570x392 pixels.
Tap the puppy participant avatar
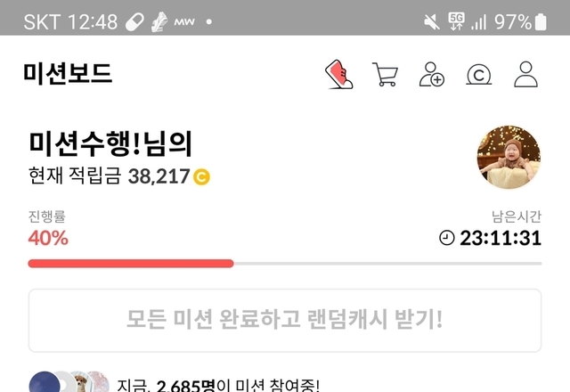click(81, 382)
